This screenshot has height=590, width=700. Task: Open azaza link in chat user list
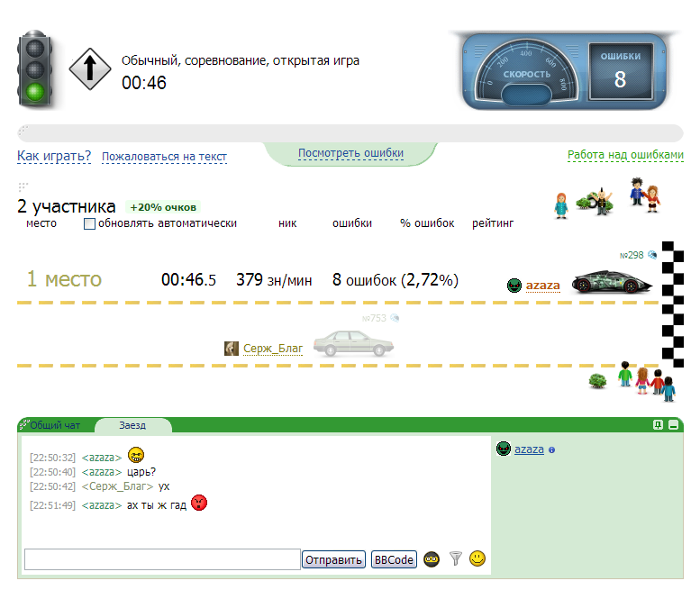pos(529,449)
